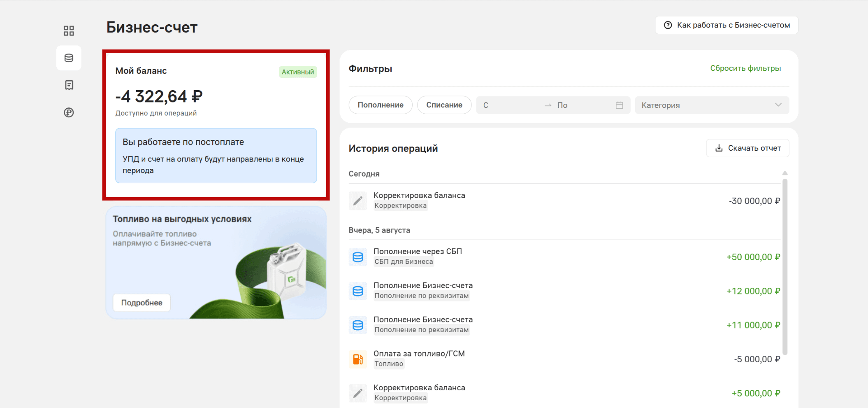
Task: Click pencil icon of -30 000,00 ₽ correction
Action: click(x=358, y=201)
